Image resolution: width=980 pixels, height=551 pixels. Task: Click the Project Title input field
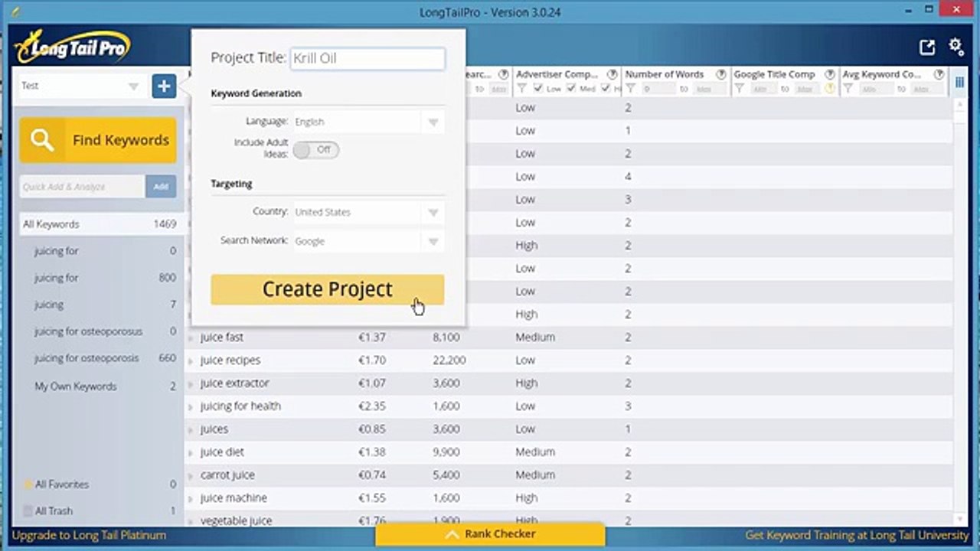point(367,58)
